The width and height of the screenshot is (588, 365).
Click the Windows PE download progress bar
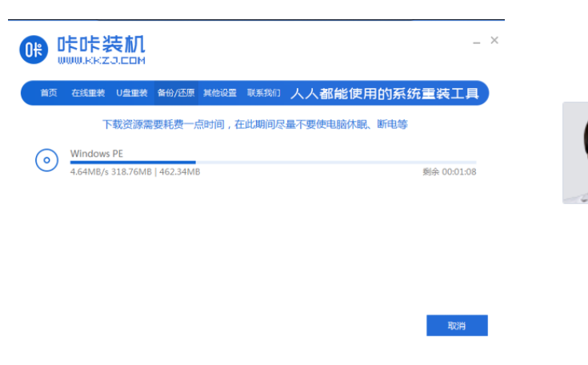[273, 162]
